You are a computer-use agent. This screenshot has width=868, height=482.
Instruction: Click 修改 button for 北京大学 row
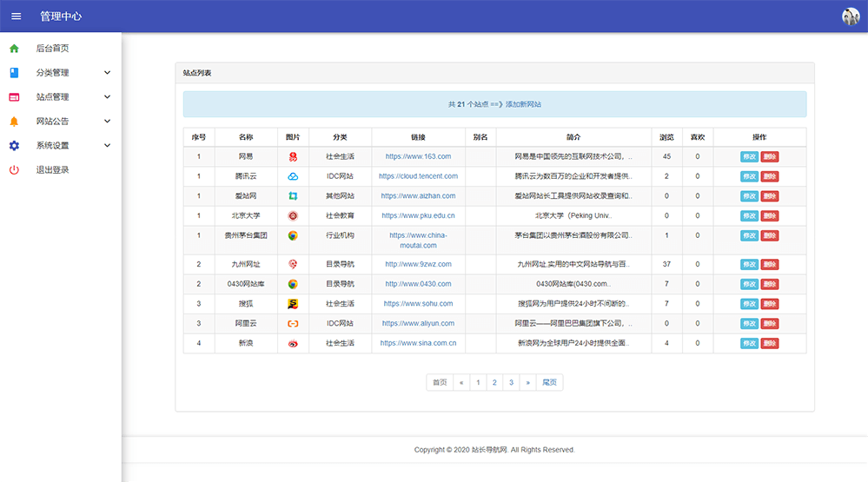749,216
